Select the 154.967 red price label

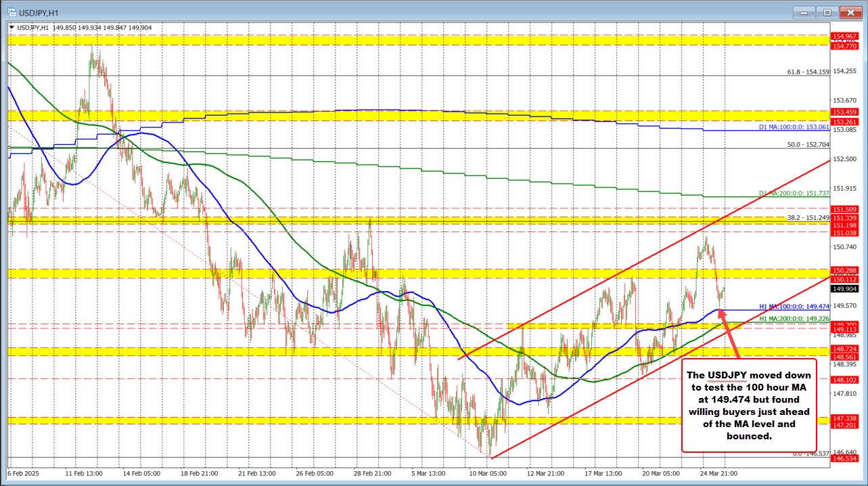pyautogui.click(x=845, y=36)
